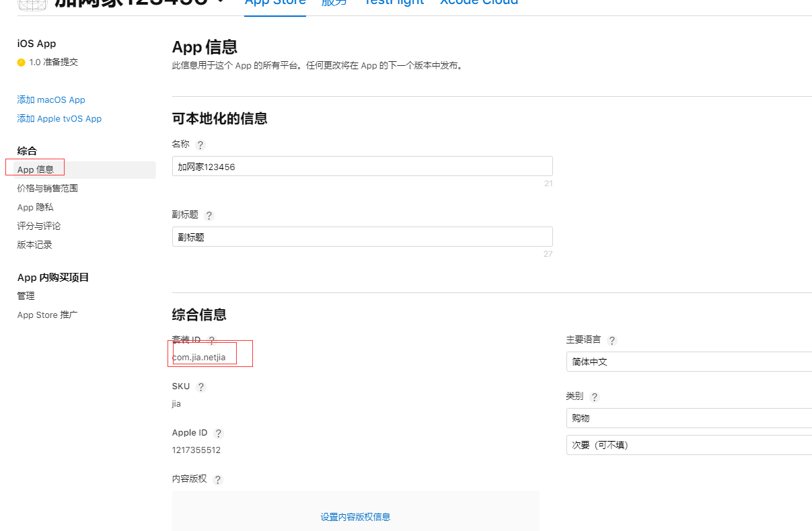Screen dimensions: 812x531
Task: Click the help icon next to 套装 ID
Action: click(x=211, y=341)
